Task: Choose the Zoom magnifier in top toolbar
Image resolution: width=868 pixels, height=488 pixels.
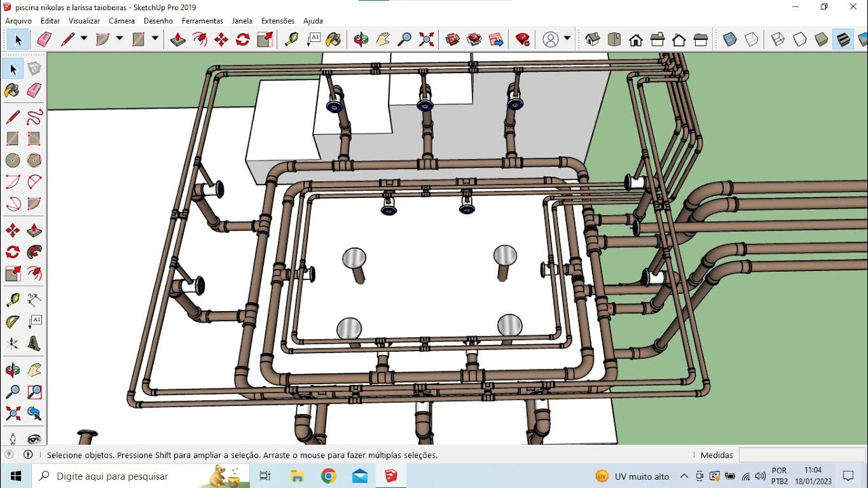Action: click(404, 39)
